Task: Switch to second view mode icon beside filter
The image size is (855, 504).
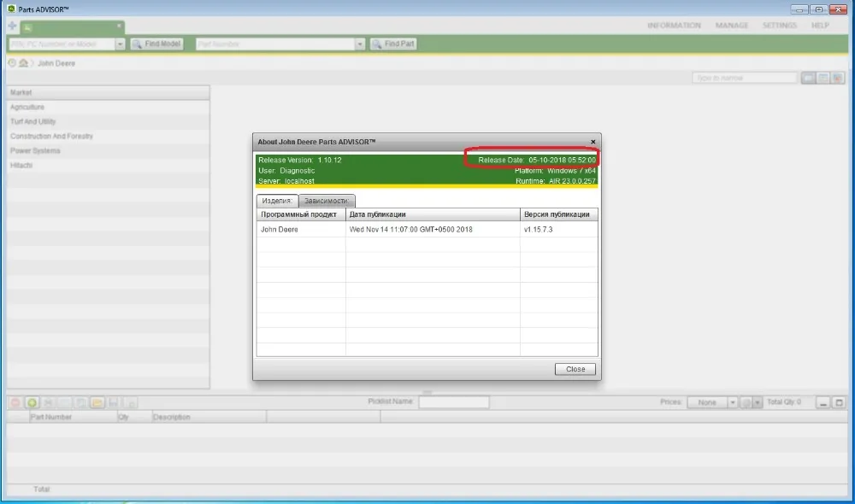Action: tap(823, 78)
